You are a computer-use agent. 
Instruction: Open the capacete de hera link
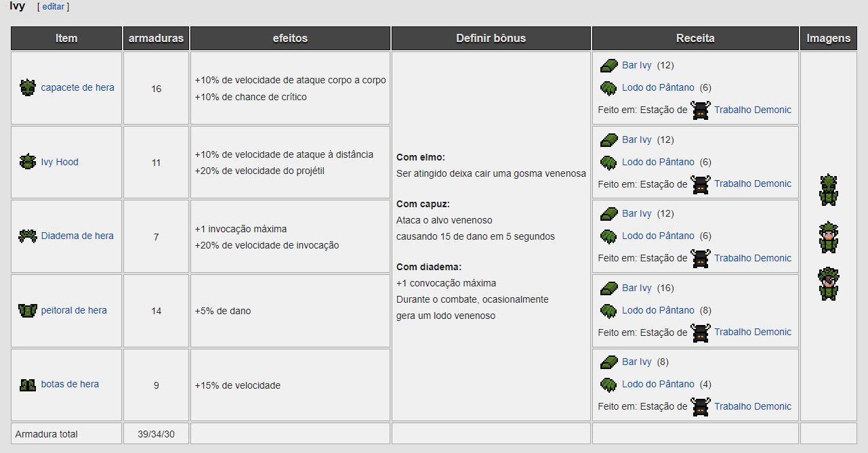[77, 87]
